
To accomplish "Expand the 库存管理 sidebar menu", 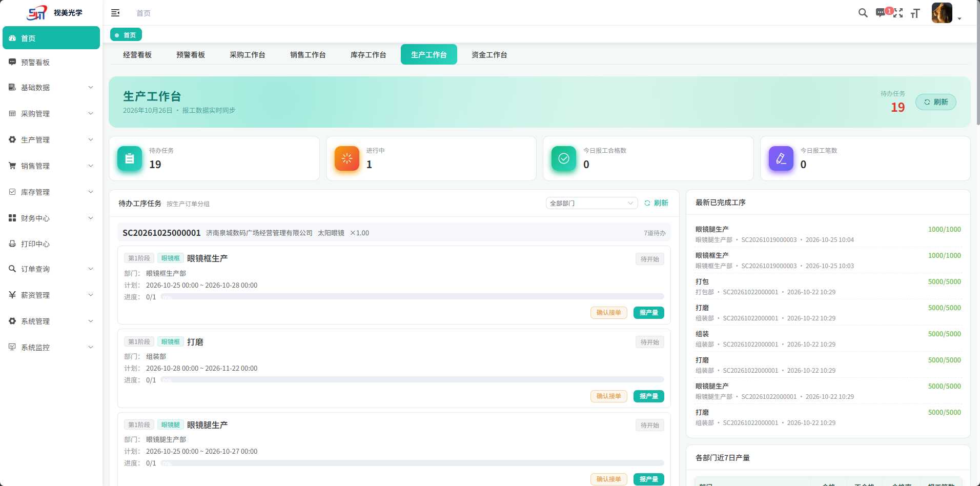I will click(51, 192).
